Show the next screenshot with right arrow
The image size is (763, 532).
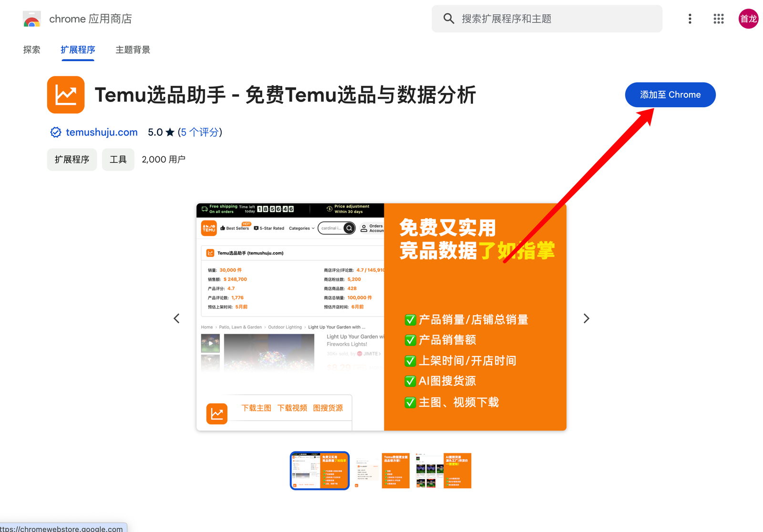[587, 318]
